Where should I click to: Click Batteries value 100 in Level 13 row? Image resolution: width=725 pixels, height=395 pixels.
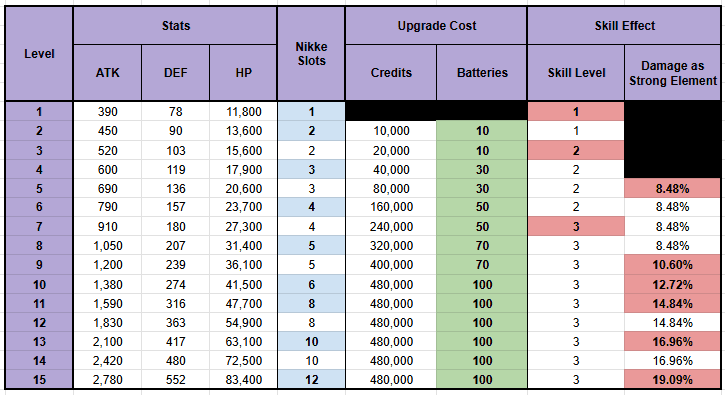coord(482,341)
